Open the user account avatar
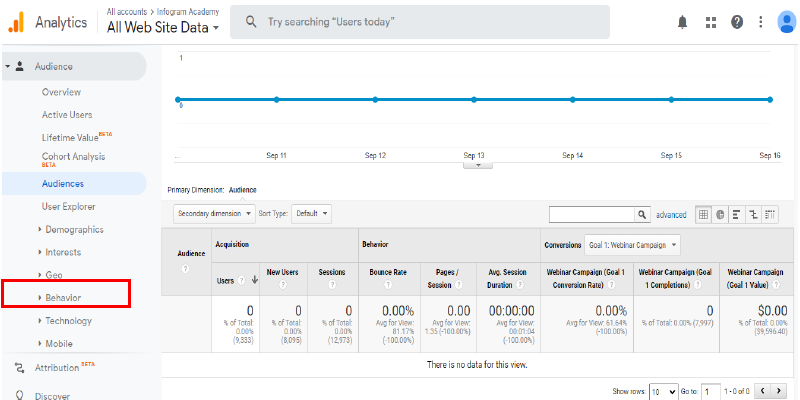The width and height of the screenshot is (800, 400). point(786,22)
